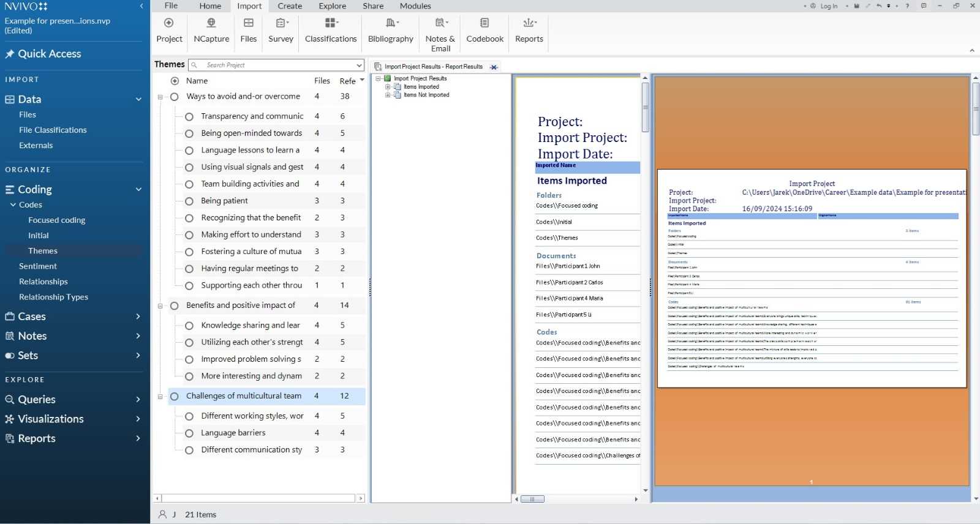
Task: Select the circle next to Language barriers
Action: point(189,433)
